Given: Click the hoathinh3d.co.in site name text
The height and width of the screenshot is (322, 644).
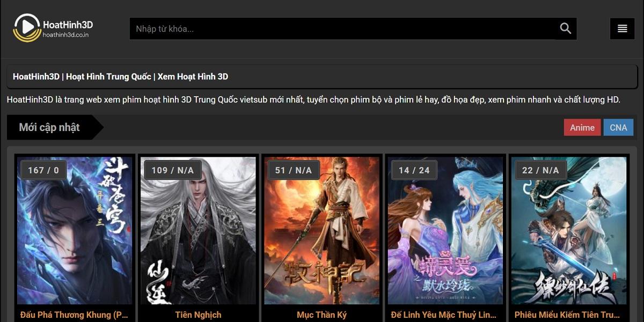Looking at the screenshot, I should [x=65, y=35].
